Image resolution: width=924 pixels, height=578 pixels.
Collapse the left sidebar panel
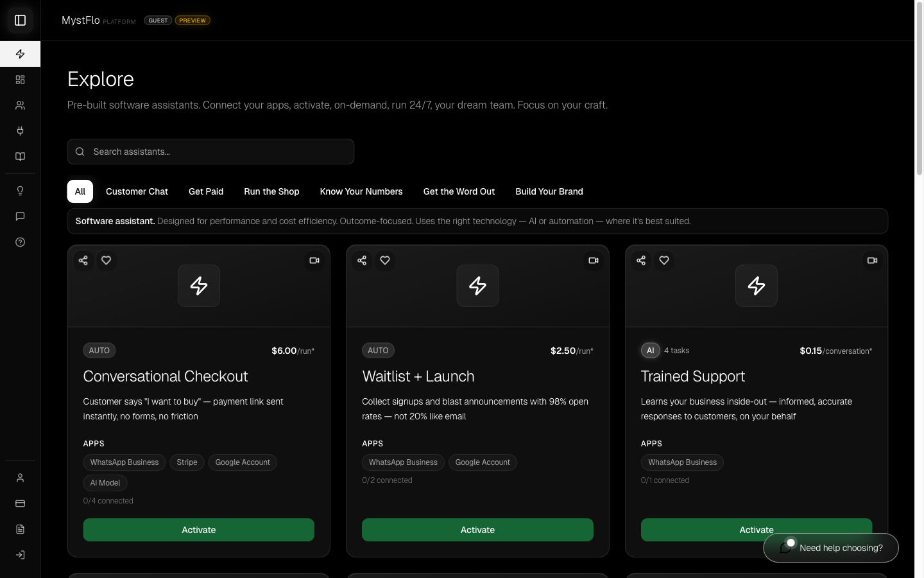20,20
